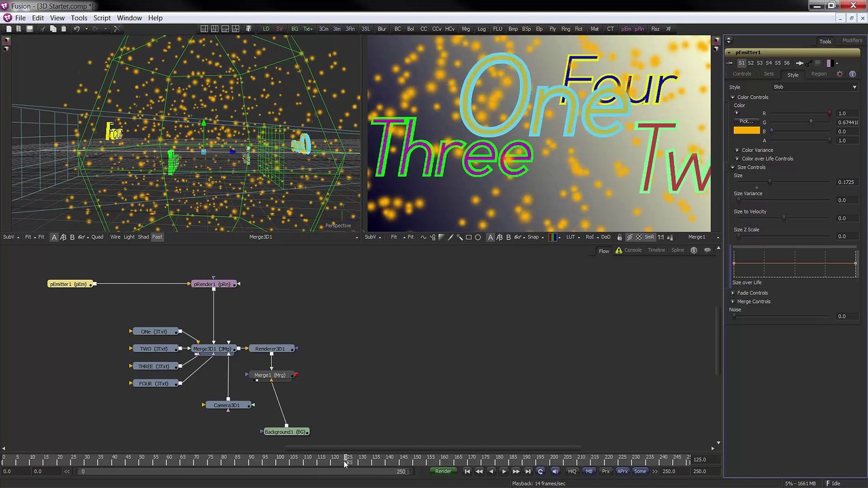Click the orange color swatch
The image size is (868, 488).
[747, 130]
